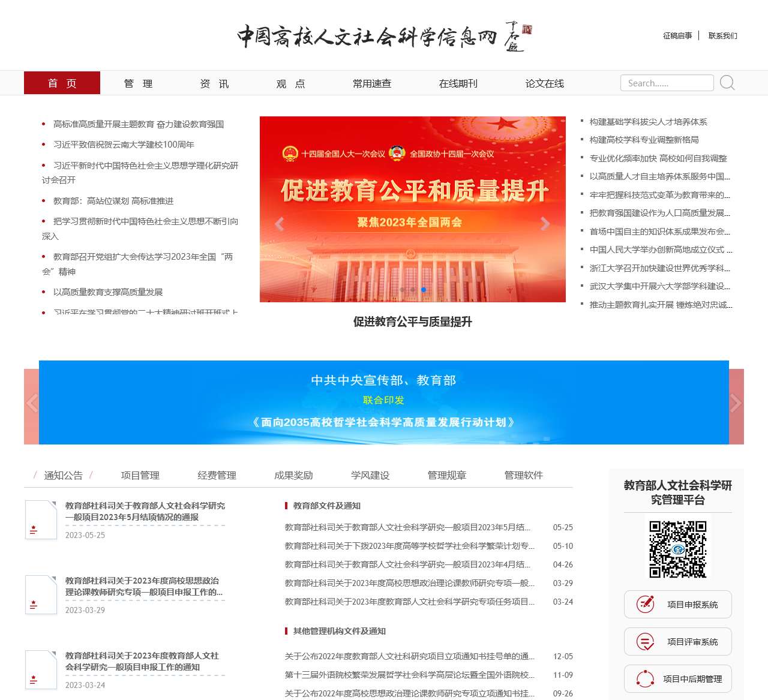The height and width of the screenshot is (700, 768).
Task: Open 专业优化频率加快 高校如何自我调整 link
Action: point(658,158)
